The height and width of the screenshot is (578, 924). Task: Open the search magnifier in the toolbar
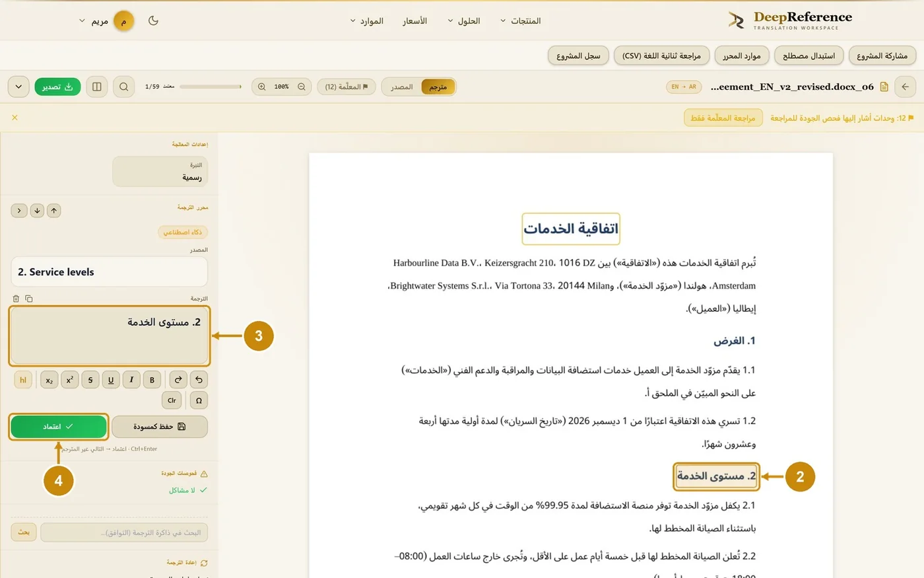123,87
